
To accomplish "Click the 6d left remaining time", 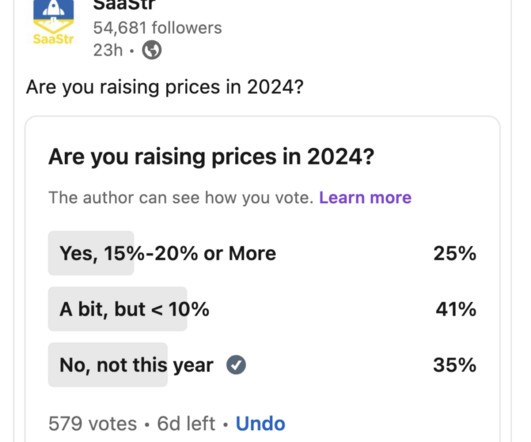I will pos(186,423).
